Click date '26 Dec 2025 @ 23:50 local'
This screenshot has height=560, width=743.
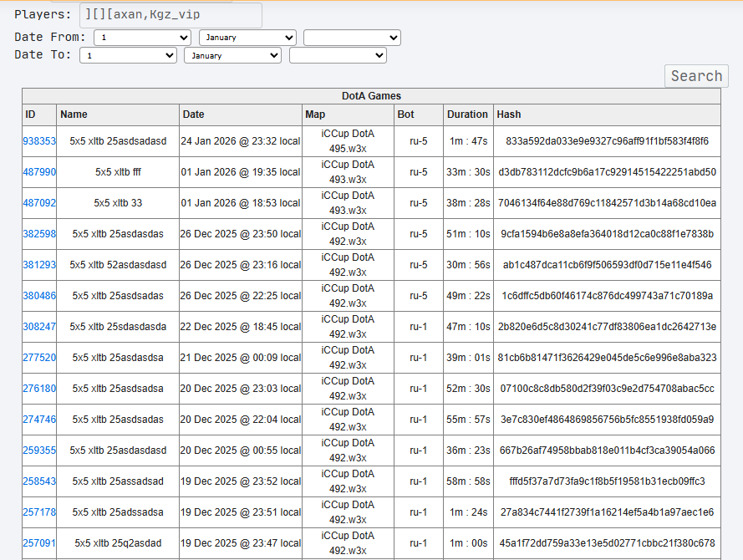[241, 234]
